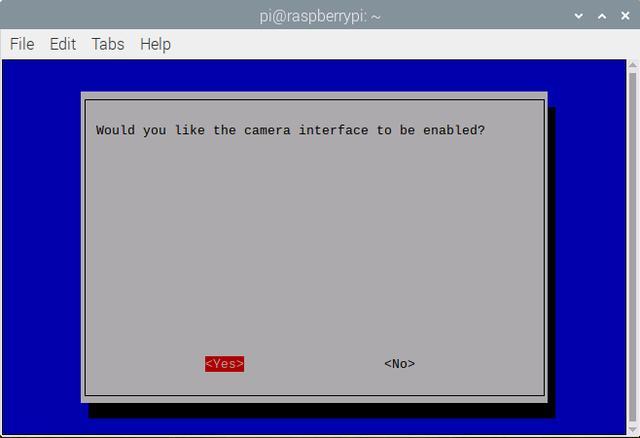This screenshot has width=640, height=438.
Task: Choose the <No> button
Action: (400, 364)
